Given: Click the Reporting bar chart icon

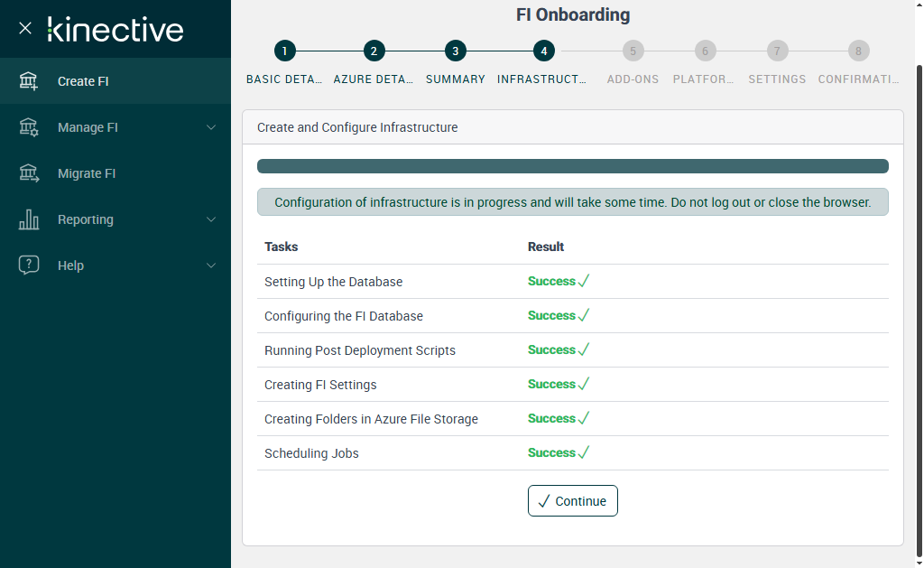Looking at the screenshot, I should [x=28, y=219].
